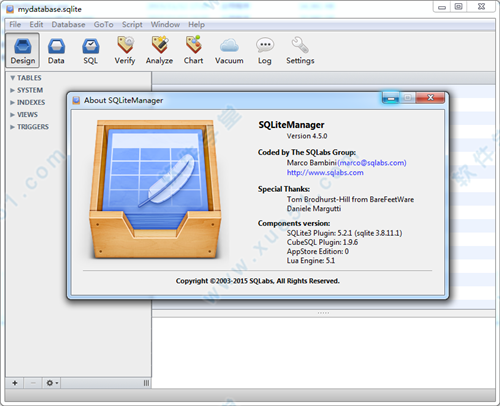Open the gear action menu in sidebar
The height and width of the screenshot is (406, 500).
tap(52, 383)
